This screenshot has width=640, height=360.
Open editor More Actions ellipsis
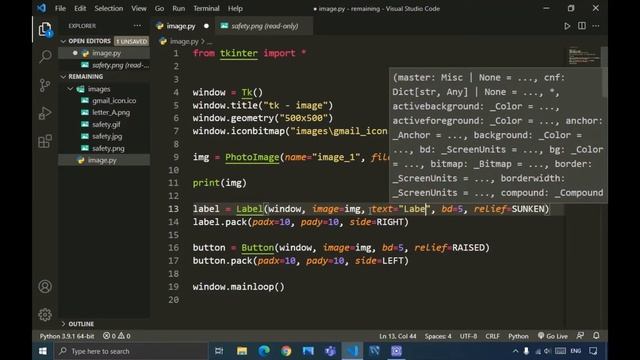(x=596, y=26)
